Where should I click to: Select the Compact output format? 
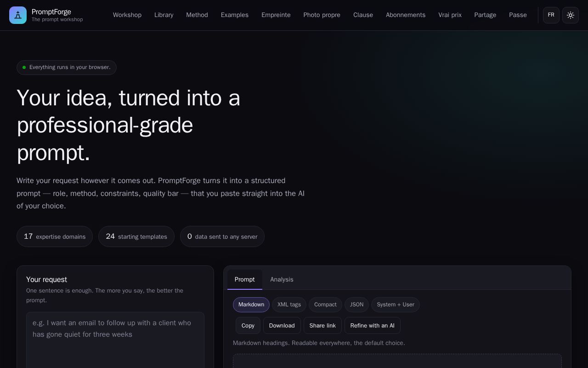[x=325, y=305]
